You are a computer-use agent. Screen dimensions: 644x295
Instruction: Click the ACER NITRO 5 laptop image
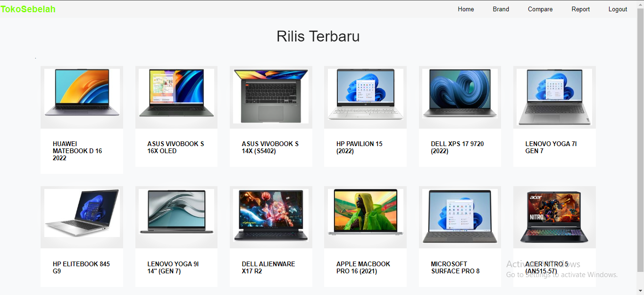tap(554, 217)
